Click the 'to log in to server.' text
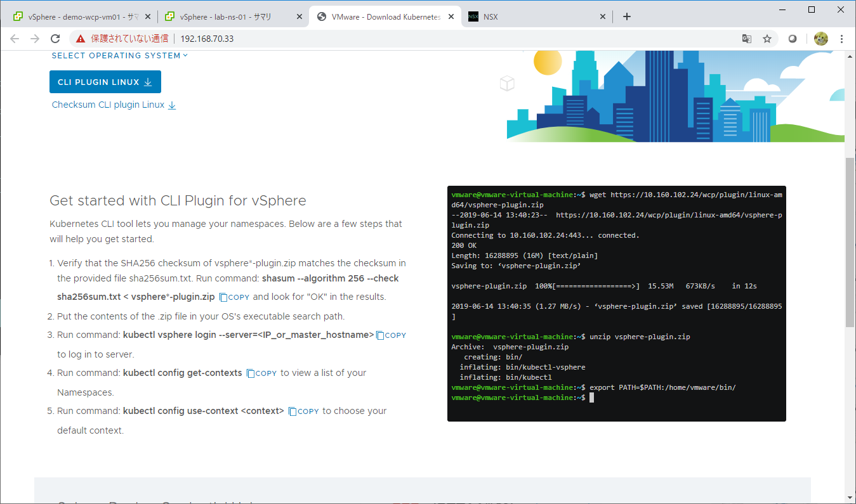Viewport: 856px width, 504px height. click(96, 354)
